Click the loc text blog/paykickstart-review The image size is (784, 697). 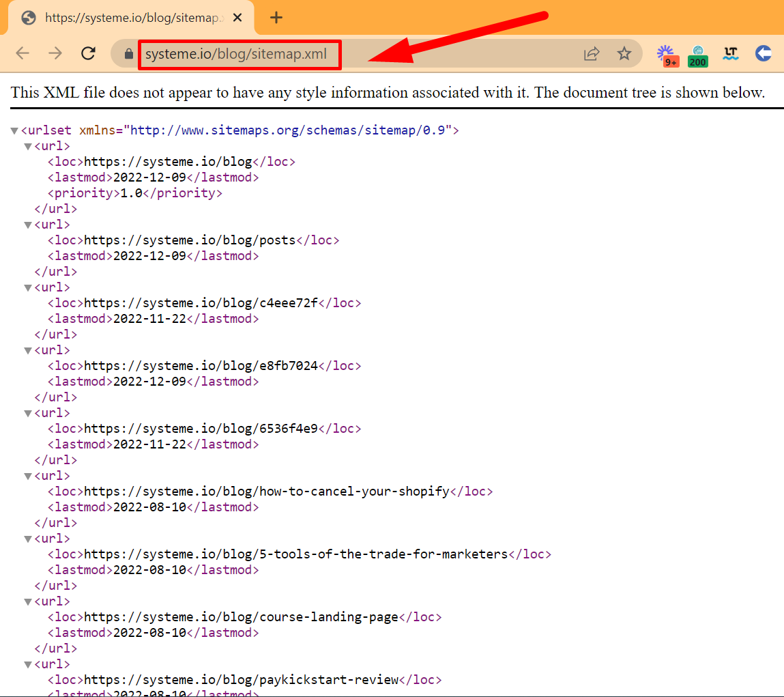tap(241, 680)
